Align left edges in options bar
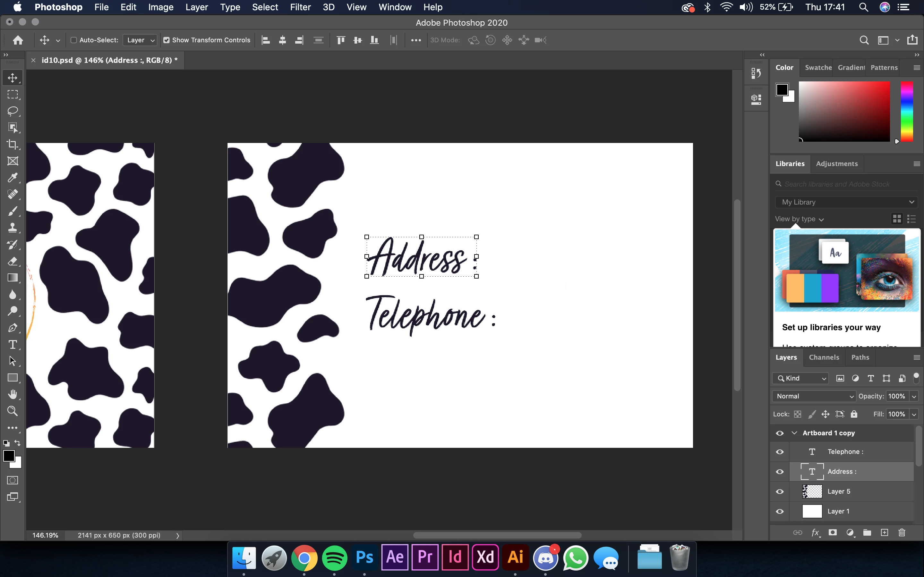 pyautogui.click(x=266, y=40)
